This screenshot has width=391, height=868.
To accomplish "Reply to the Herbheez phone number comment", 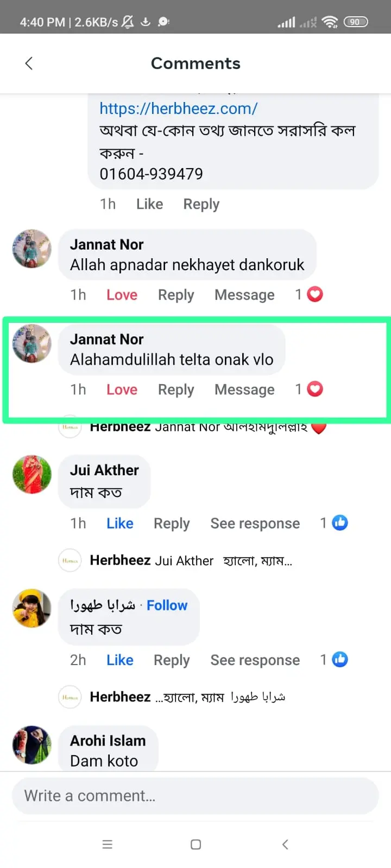I will pyautogui.click(x=201, y=204).
